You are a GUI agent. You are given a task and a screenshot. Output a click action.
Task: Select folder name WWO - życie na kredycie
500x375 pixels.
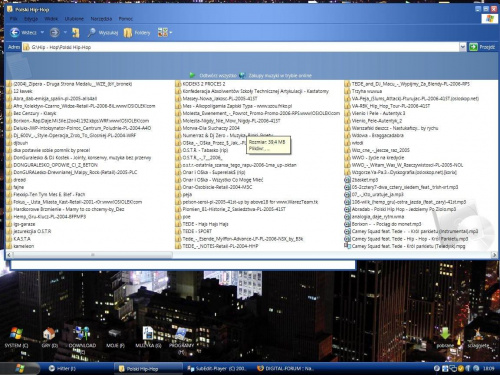[378, 158]
